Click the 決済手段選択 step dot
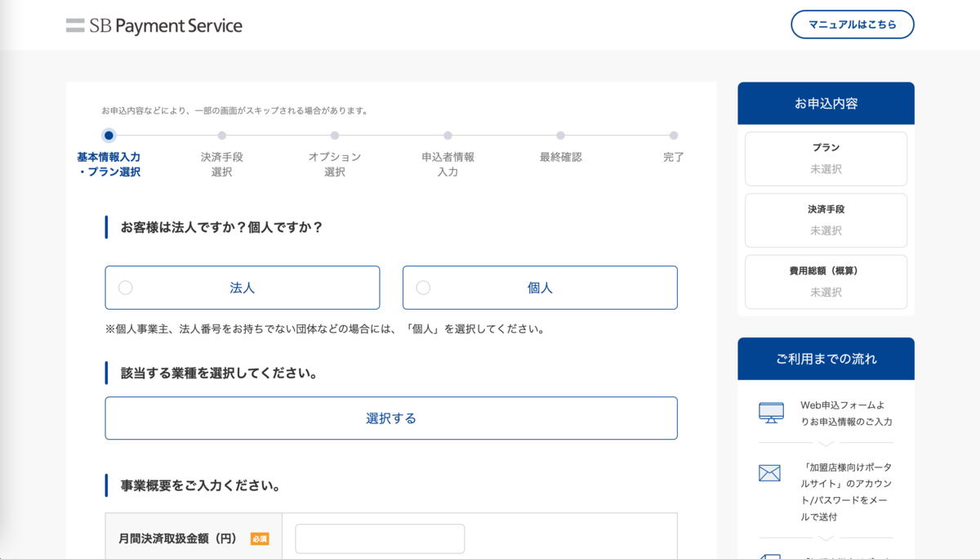 222,136
